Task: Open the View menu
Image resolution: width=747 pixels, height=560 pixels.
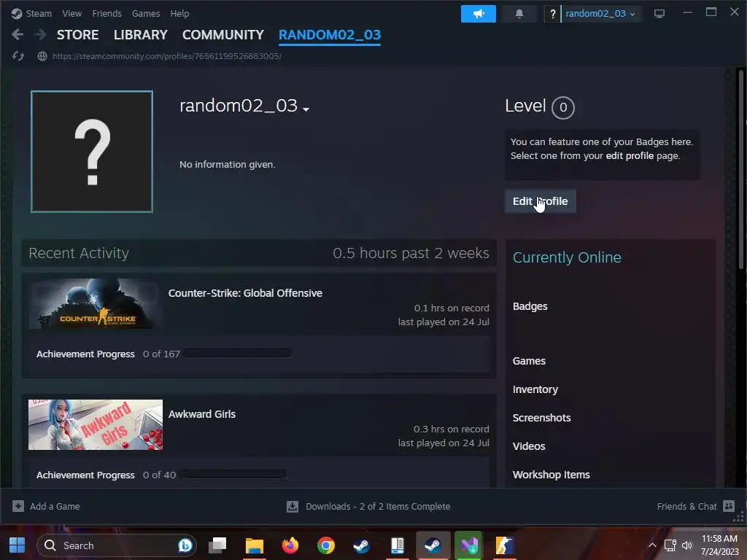Action: pyautogui.click(x=72, y=13)
